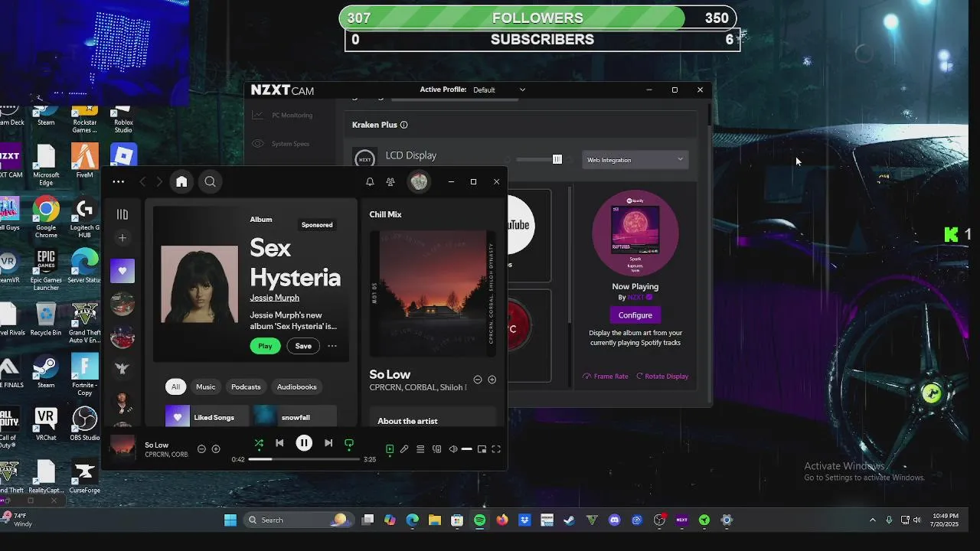This screenshot has height=551, width=980.
Task: Hide So Low track in Chill Mix panel
Action: point(478,380)
